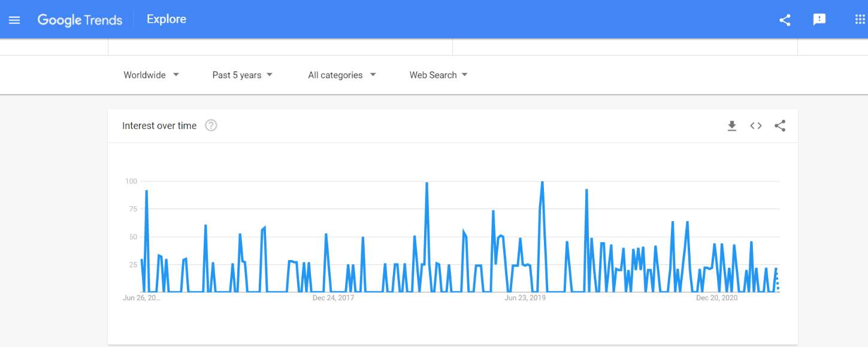Click the 100 gridline label on the chart
The image size is (868, 347).
click(x=130, y=181)
